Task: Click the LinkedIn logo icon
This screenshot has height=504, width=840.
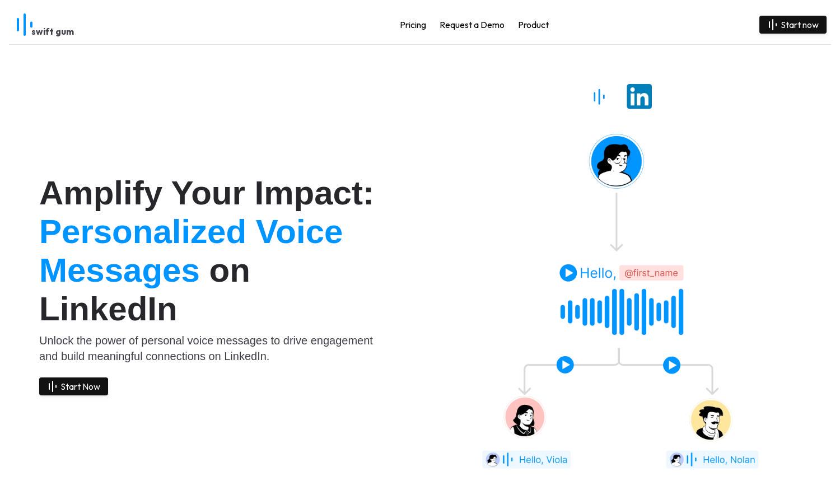Action: [x=639, y=96]
